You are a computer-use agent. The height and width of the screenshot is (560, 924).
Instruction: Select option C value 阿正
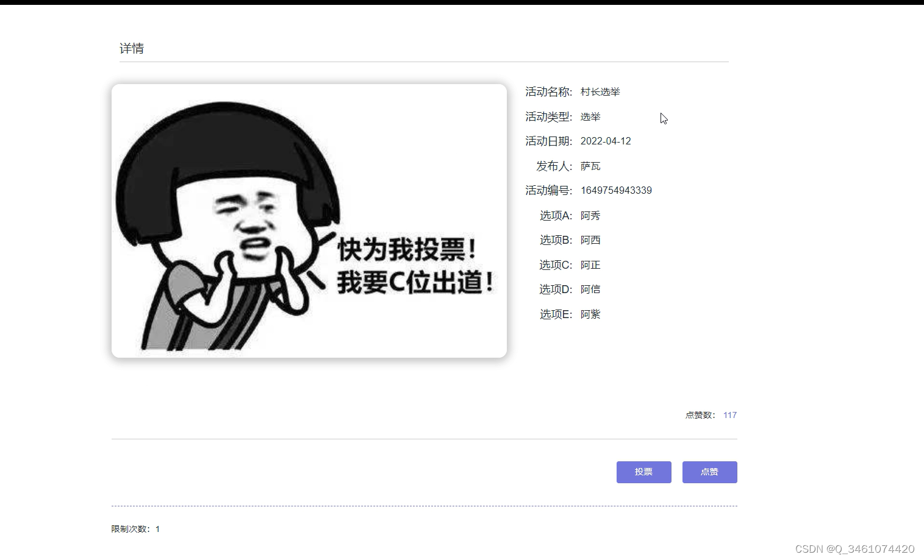pos(590,265)
